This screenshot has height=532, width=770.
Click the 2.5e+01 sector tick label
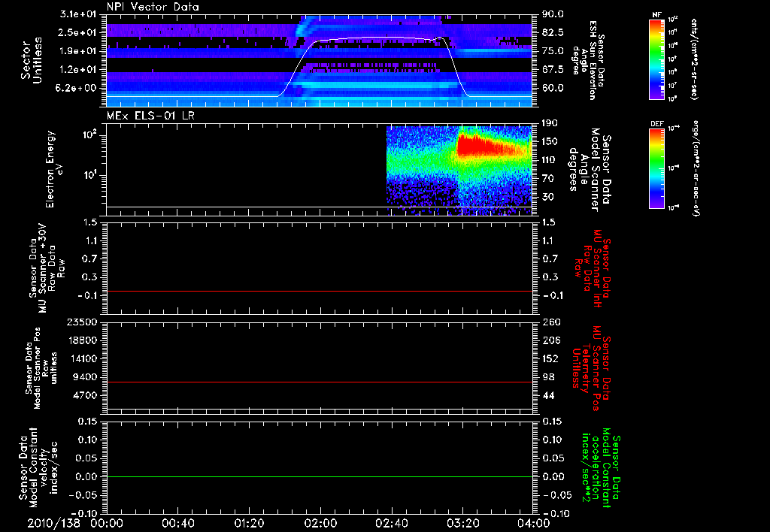78,32
